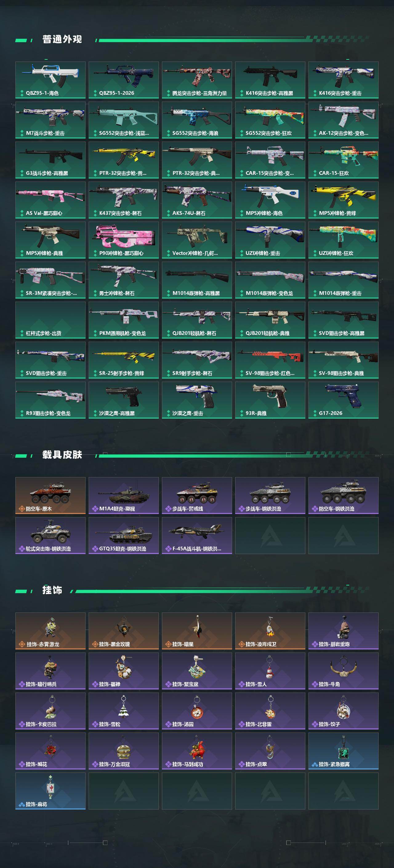The image size is (394, 868).
Task: Pick the 挂饰-赤霄游龙 charm
Action: click(x=50, y=631)
